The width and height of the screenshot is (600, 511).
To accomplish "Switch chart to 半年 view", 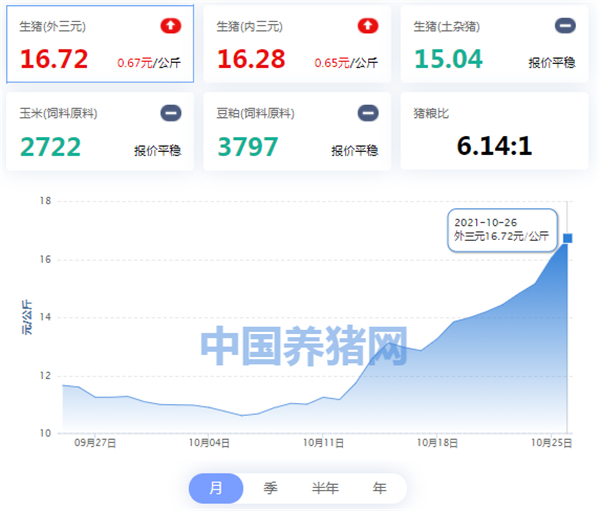I will coord(325,488).
